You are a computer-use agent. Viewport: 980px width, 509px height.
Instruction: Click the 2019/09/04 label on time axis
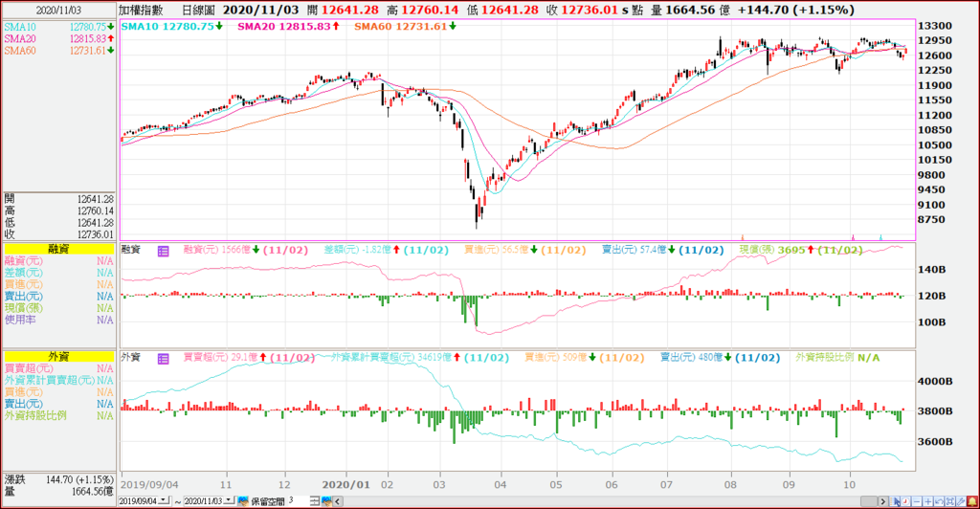(x=149, y=485)
